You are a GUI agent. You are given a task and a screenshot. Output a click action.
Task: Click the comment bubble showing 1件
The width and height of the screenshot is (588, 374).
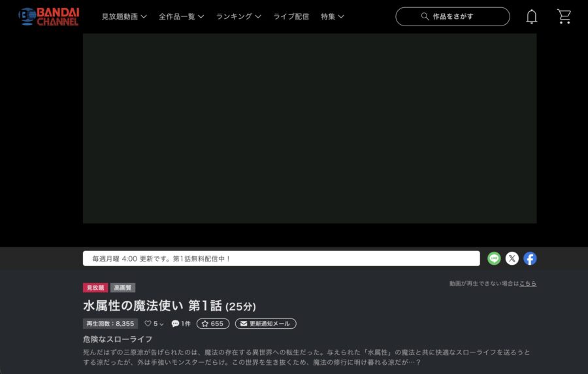[181, 324]
